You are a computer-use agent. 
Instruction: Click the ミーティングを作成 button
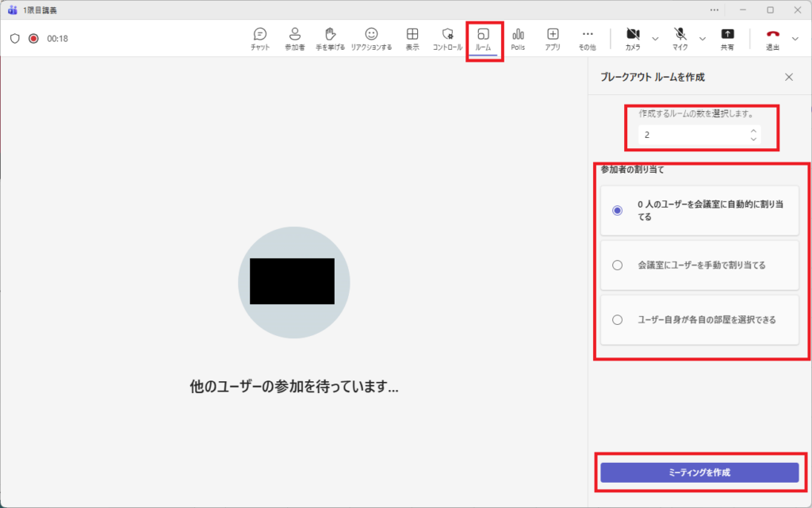tap(699, 472)
